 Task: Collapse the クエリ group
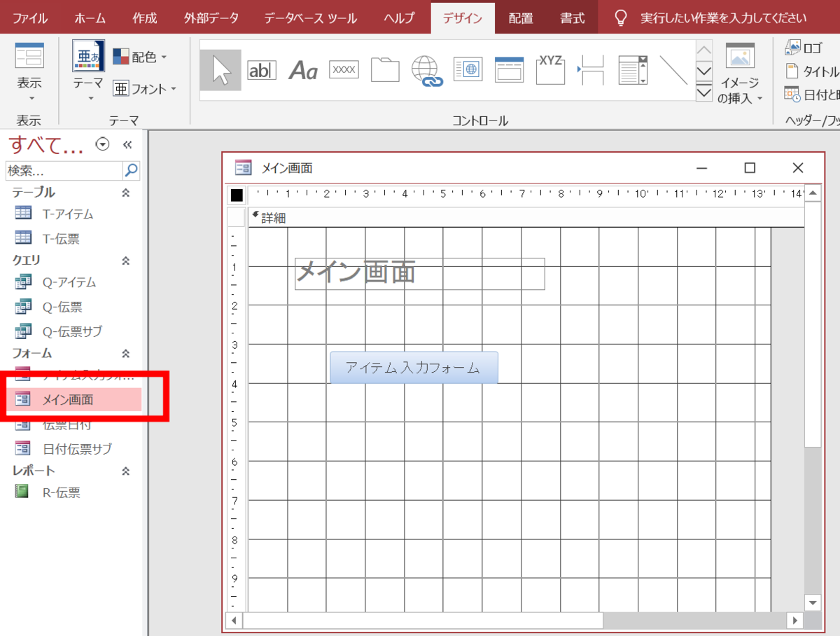click(126, 261)
